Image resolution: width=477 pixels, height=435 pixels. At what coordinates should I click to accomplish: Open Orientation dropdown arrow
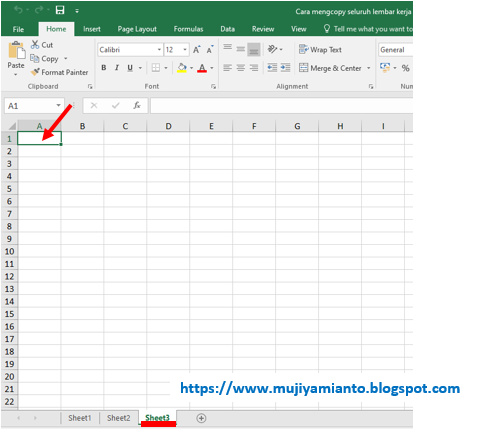tap(281, 49)
